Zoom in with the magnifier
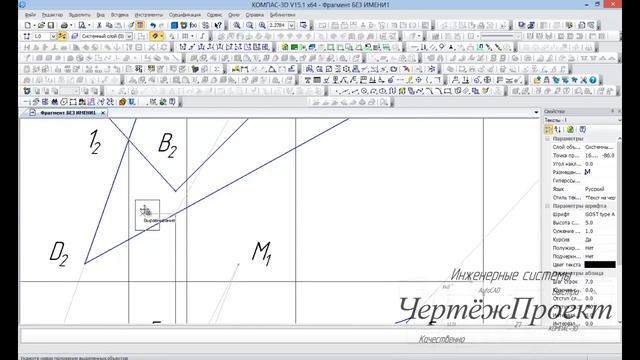Screen dimensions: 640x360 237,25
